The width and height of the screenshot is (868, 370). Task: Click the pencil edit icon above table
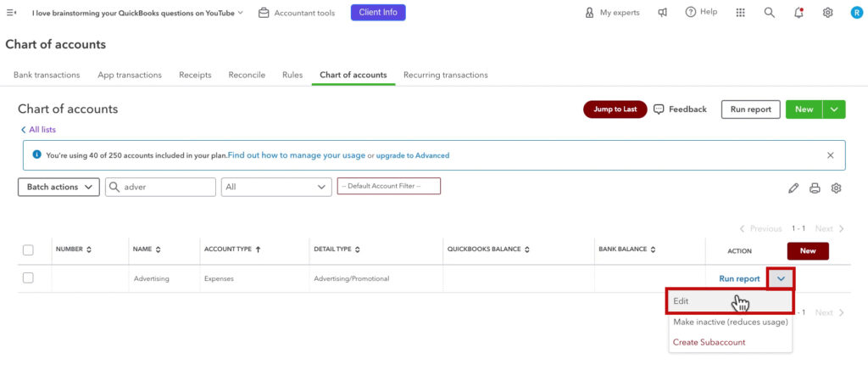pos(793,188)
